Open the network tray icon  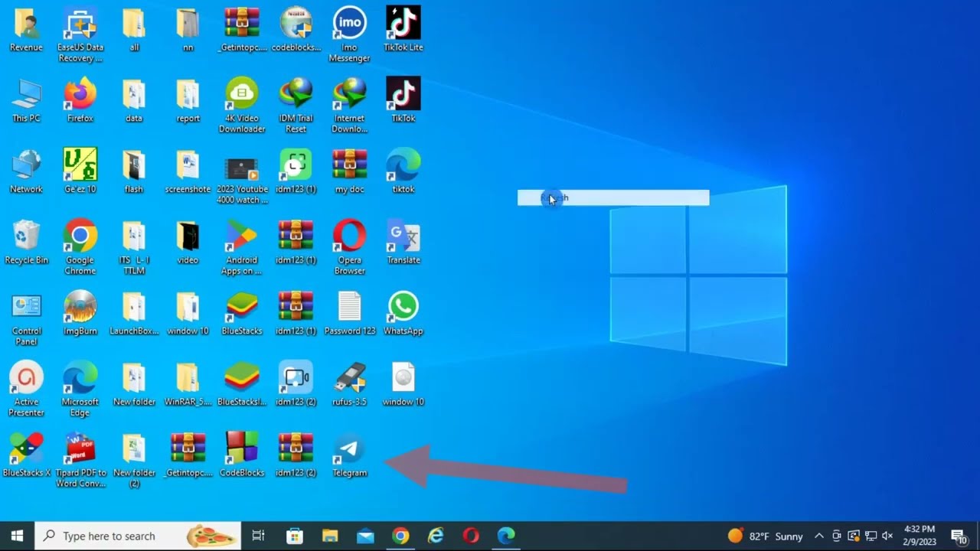point(871,536)
